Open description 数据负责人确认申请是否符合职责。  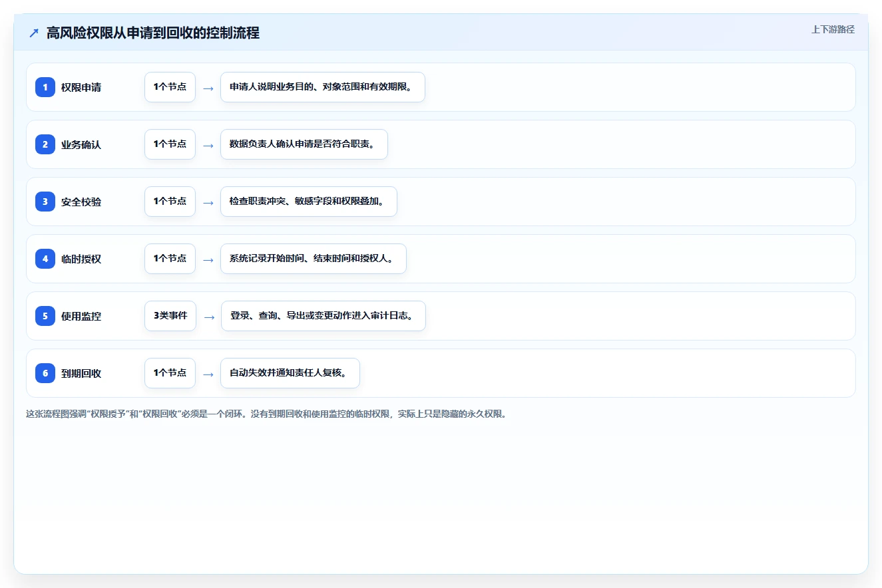(304, 144)
